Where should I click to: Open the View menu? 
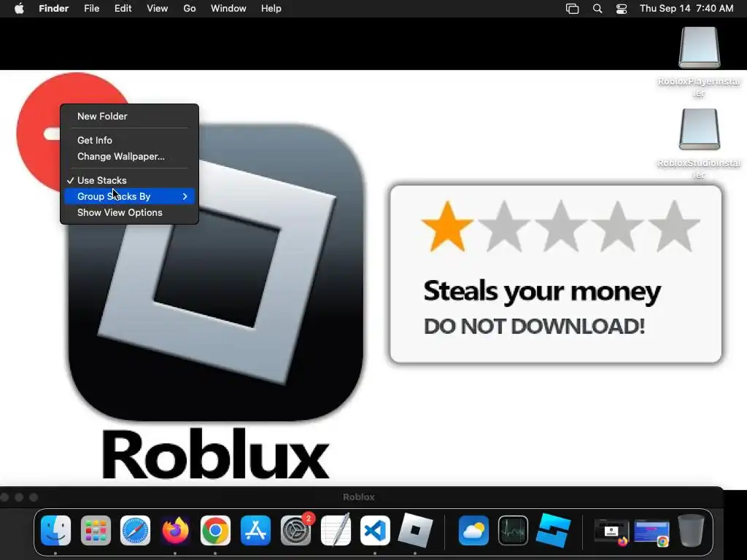point(158,9)
